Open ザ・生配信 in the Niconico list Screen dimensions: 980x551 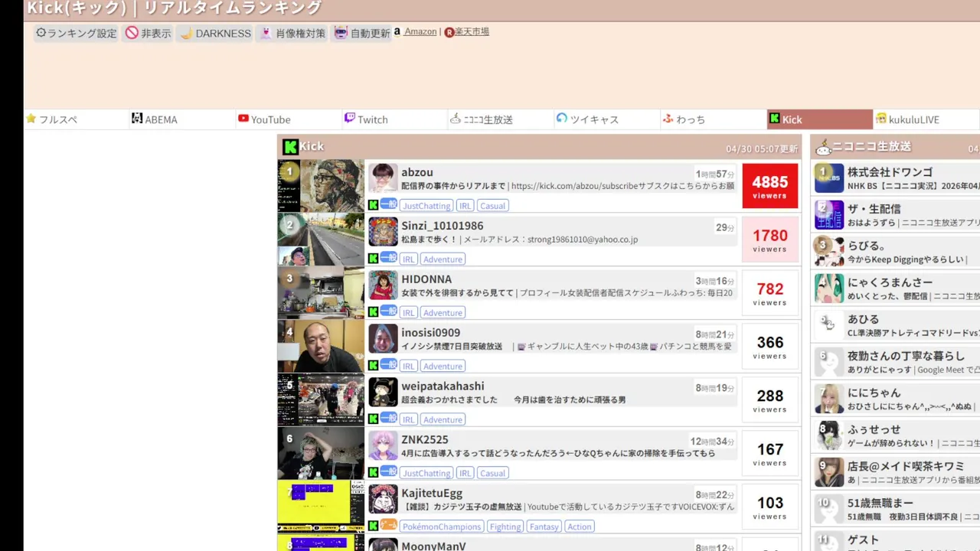coord(874,209)
